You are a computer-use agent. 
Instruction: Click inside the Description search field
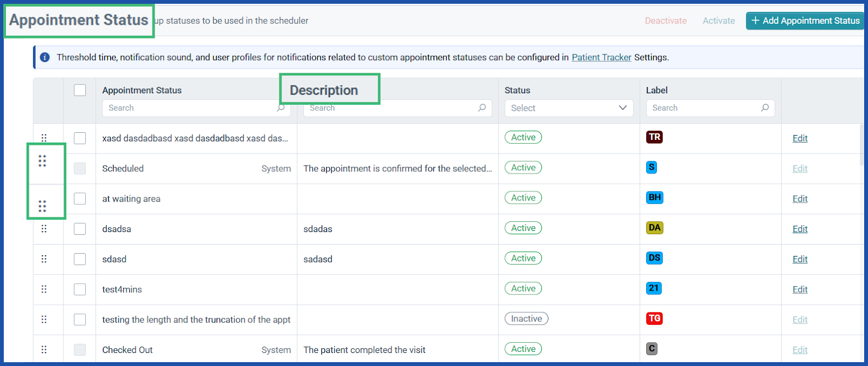(391, 108)
